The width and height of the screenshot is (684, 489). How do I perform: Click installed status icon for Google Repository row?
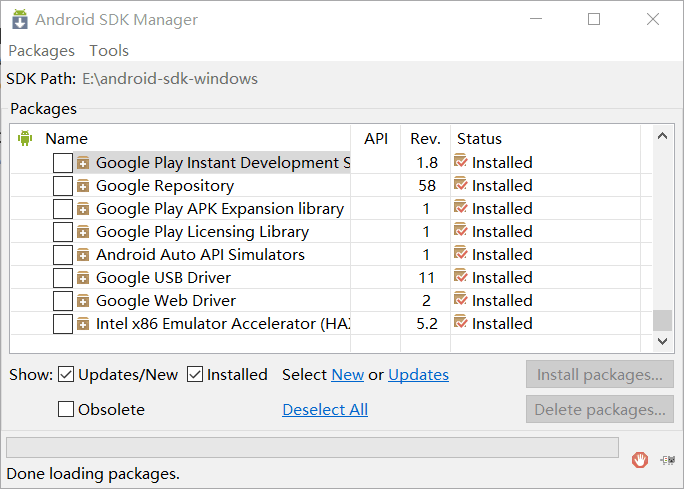click(x=461, y=185)
